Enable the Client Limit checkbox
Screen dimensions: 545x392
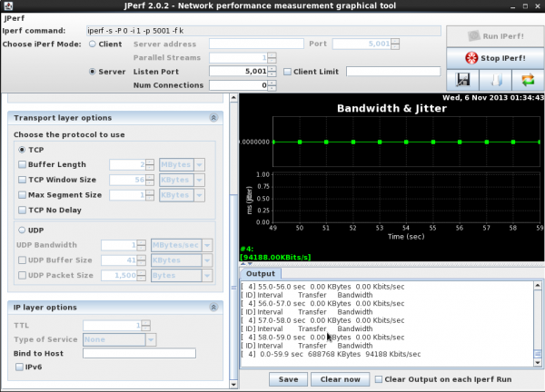tap(287, 72)
